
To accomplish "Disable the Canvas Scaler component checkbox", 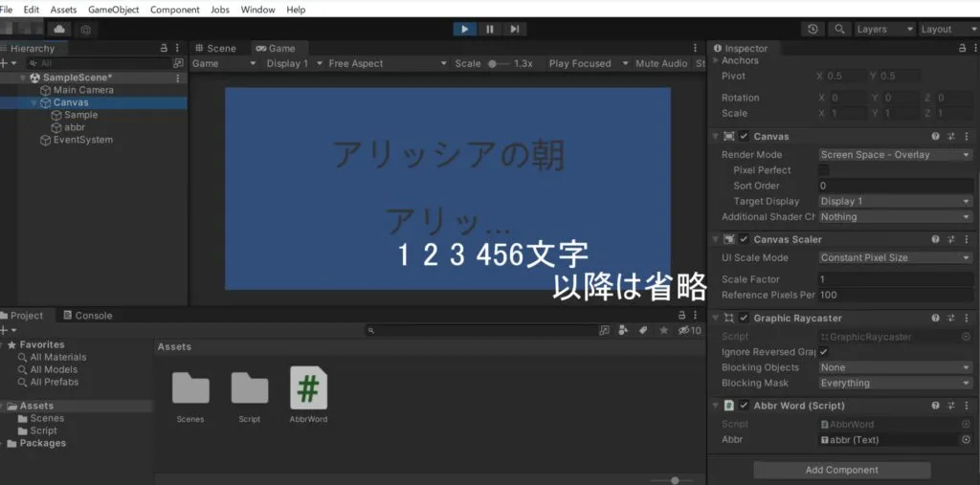I will click(744, 239).
